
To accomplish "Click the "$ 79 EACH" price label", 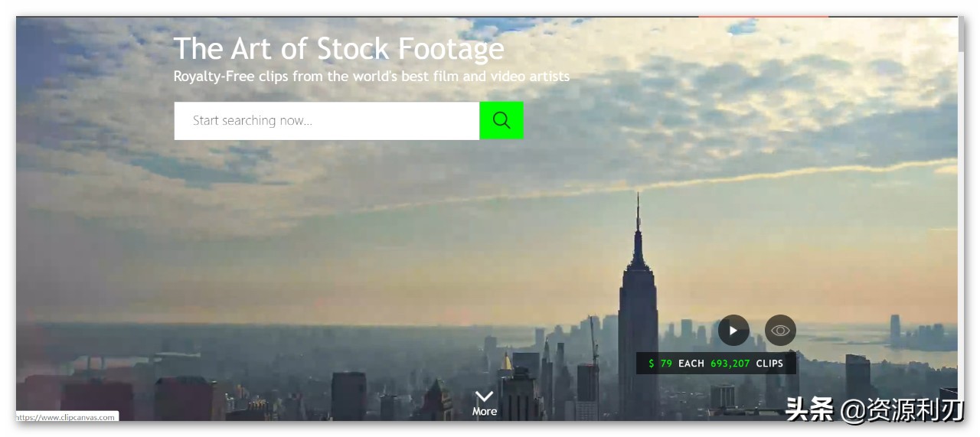I will pyautogui.click(x=677, y=364).
